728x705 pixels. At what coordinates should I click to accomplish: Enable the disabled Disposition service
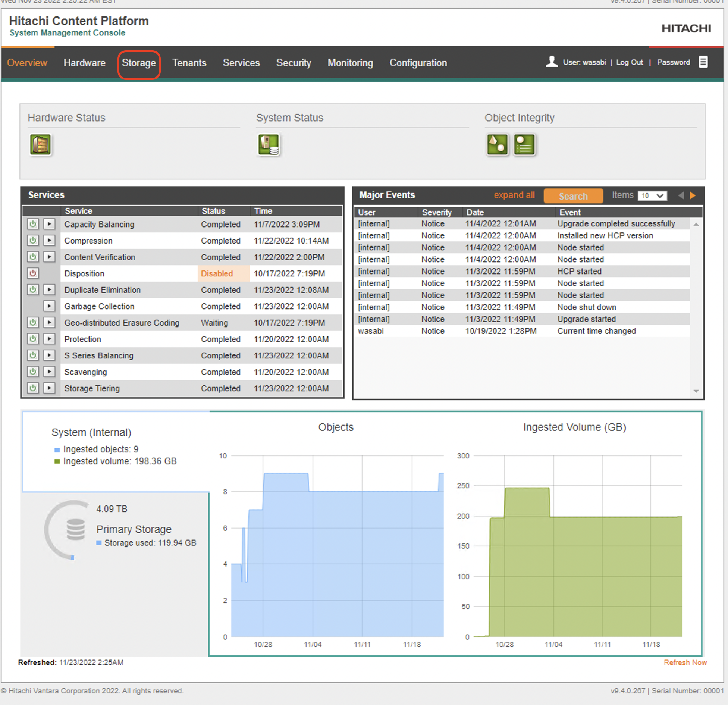pyautogui.click(x=33, y=273)
